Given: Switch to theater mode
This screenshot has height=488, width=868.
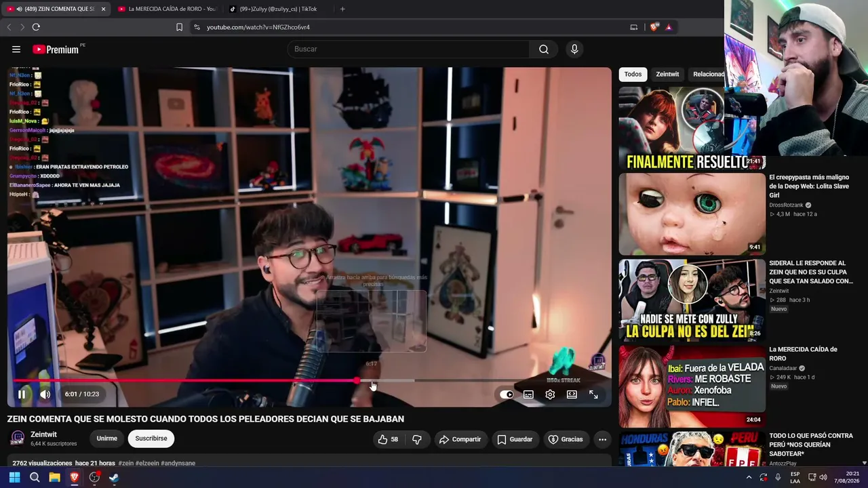Looking at the screenshot, I should click(x=572, y=394).
